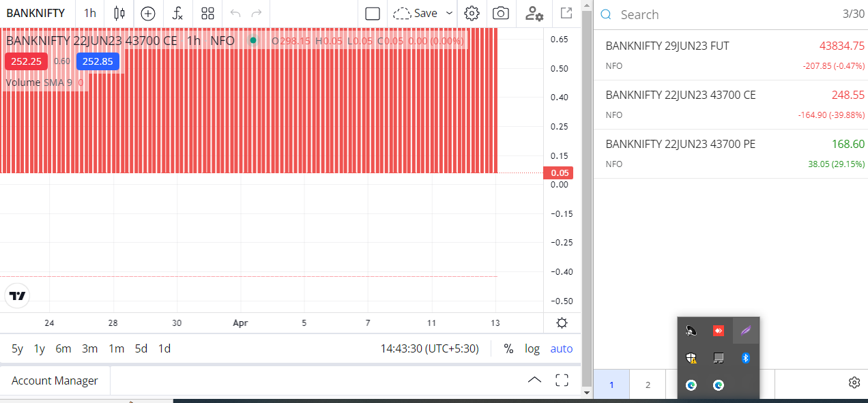Set date range to 5y

coord(17,348)
